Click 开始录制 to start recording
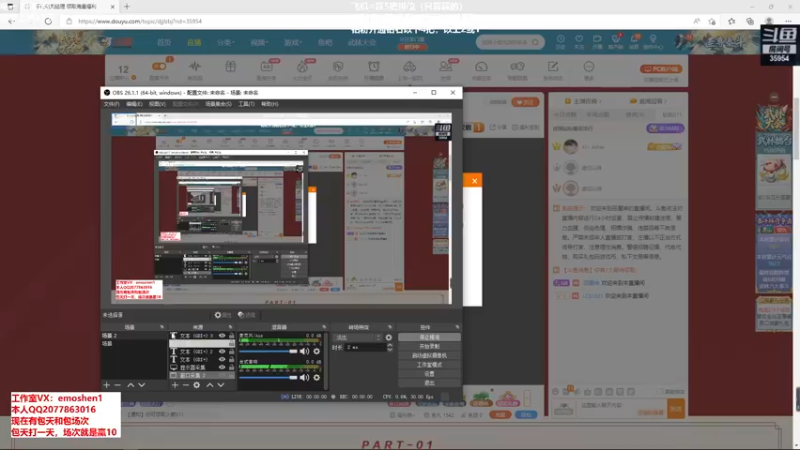Viewport: 800px width, 450px height. pos(429,346)
